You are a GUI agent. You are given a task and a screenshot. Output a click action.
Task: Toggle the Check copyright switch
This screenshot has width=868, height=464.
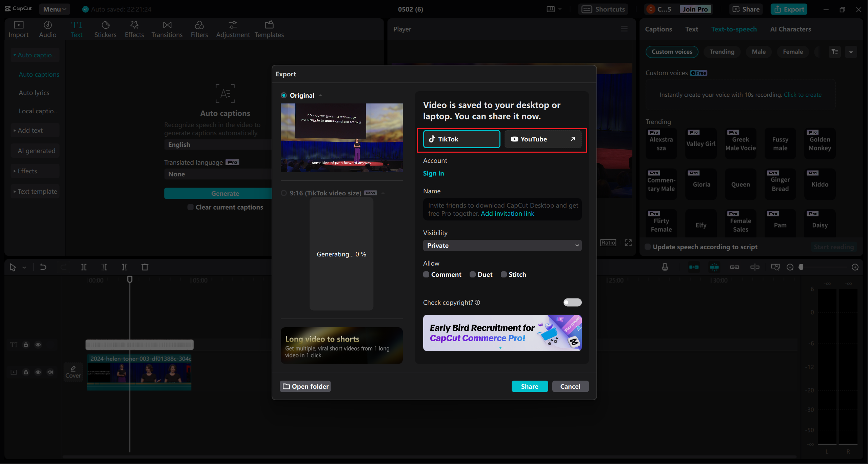pos(572,302)
